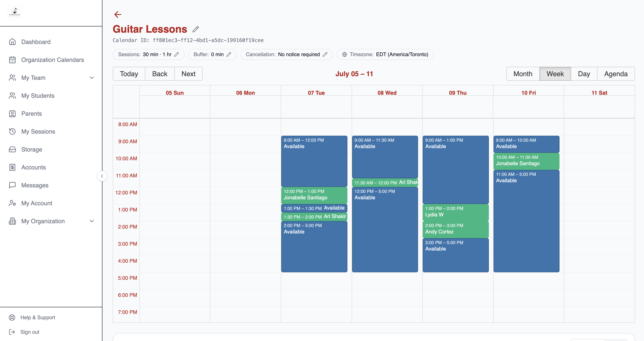Click the My Organization building icon
The image size is (644, 341).
coord(12,221)
